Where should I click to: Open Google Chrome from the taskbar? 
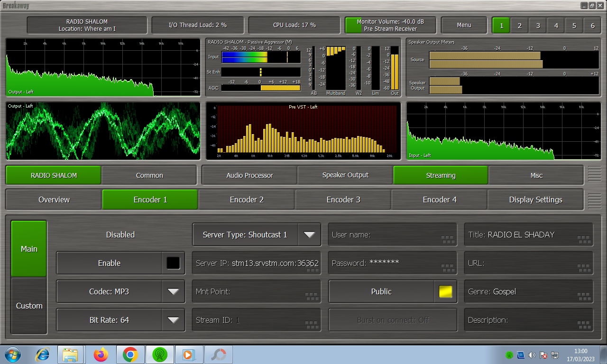pyautogui.click(x=130, y=355)
